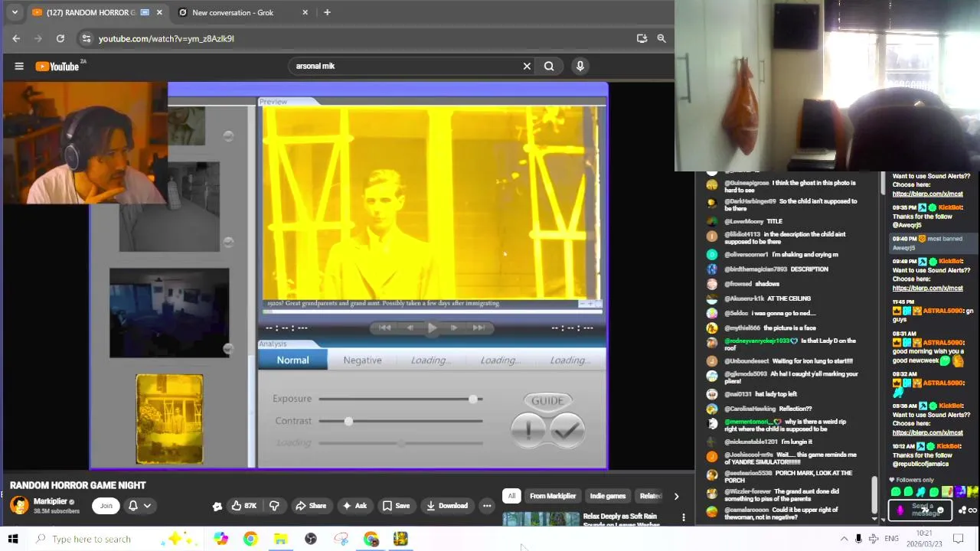Image resolution: width=980 pixels, height=551 pixels.
Task: Click the round checkmark confirm button
Action: pyautogui.click(x=567, y=430)
